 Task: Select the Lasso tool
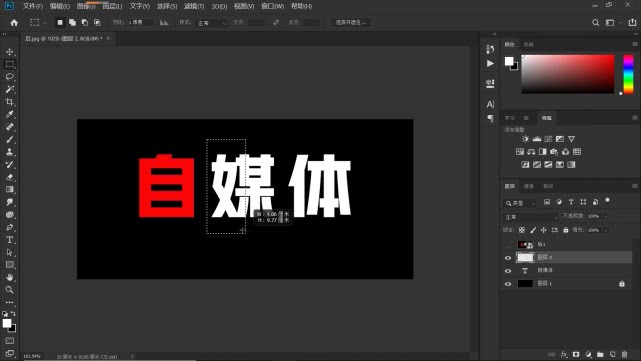[10, 77]
